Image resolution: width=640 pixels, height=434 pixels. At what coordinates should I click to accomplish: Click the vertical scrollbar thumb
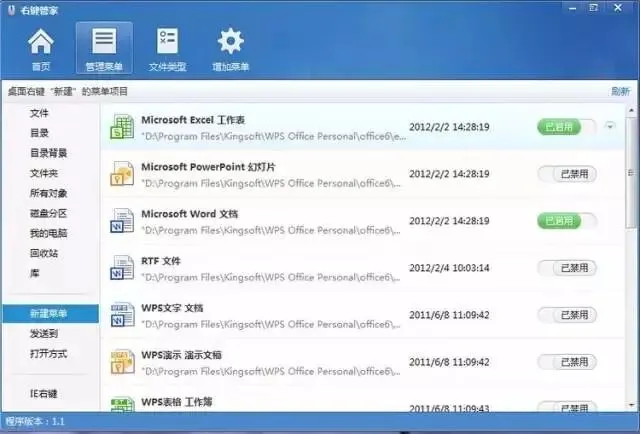coord(631,173)
